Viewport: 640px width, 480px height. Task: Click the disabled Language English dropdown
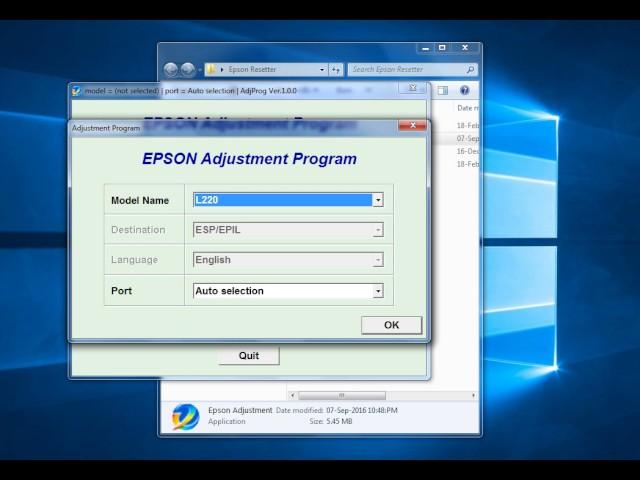[288, 260]
